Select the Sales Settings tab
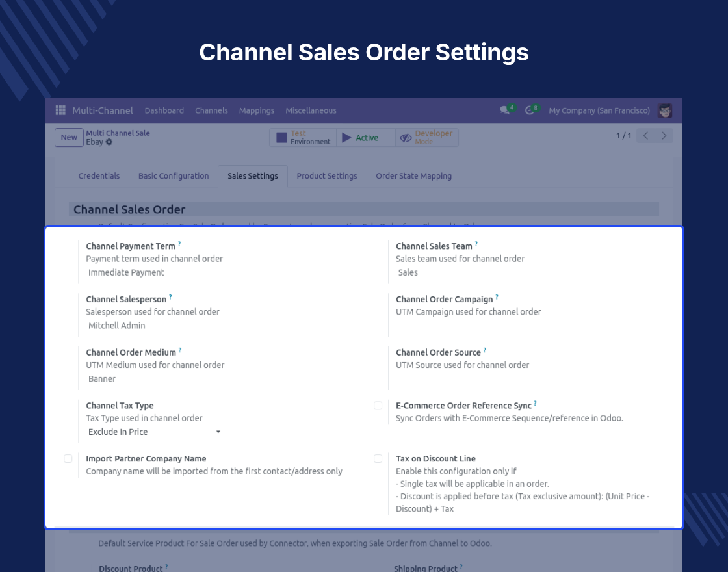 (253, 176)
